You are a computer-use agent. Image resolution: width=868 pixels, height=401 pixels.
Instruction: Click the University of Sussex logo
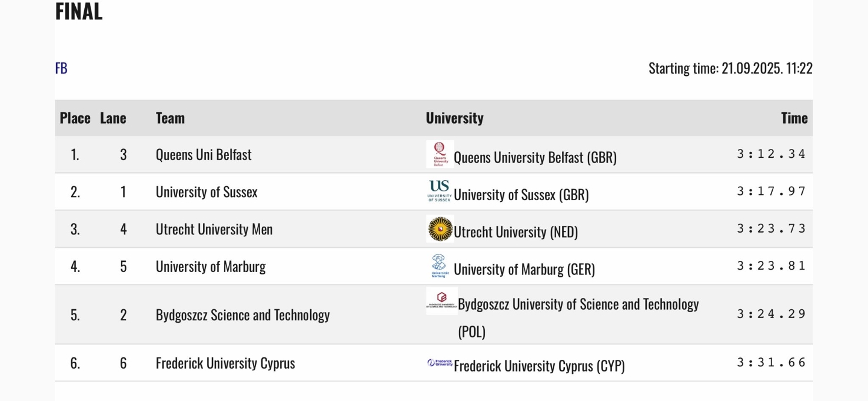(440, 191)
